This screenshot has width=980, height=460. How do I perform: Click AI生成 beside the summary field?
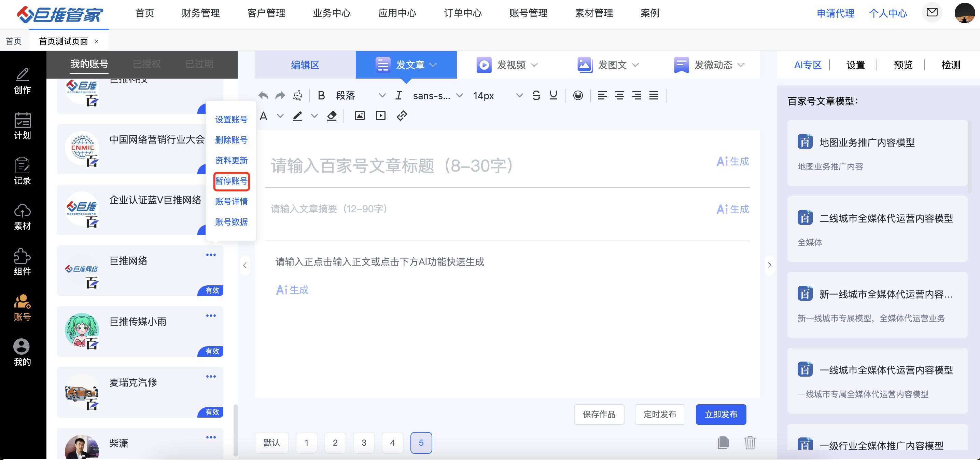click(x=733, y=209)
